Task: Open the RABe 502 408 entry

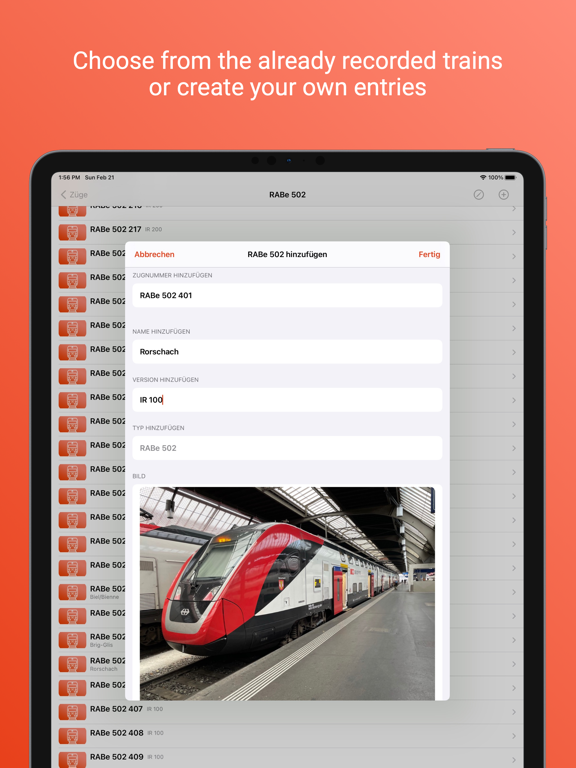Action: point(287,736)
